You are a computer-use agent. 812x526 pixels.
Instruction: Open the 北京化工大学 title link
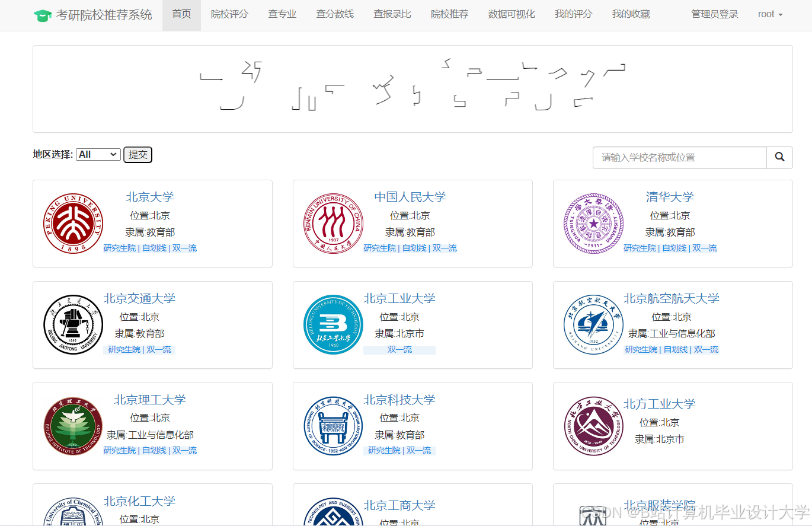(139, 501)
